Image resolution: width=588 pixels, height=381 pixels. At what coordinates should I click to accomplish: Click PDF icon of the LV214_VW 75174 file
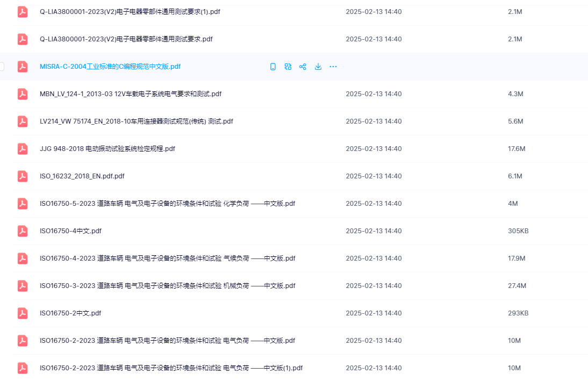click(23, 121)
